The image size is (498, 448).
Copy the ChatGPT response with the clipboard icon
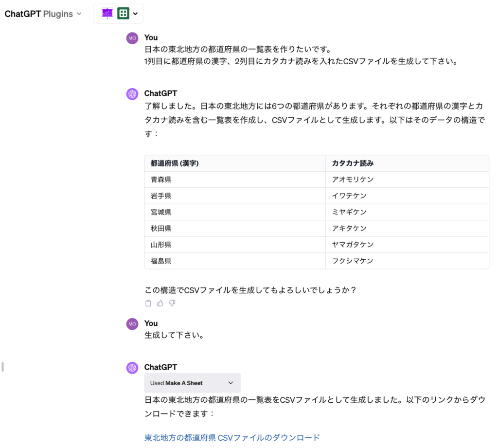tap(148, 304)
